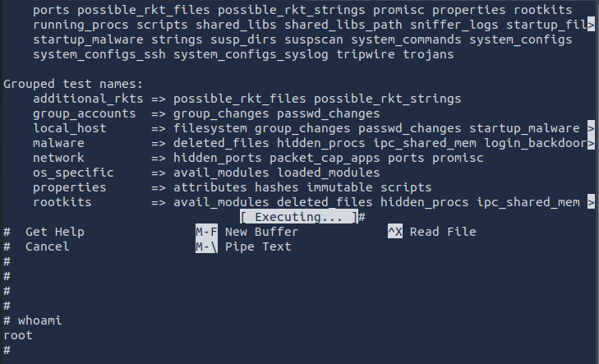The width and height of the screenshot is (599, 364).
Task: Click the Pipe Text option
Action: point(258,247)
